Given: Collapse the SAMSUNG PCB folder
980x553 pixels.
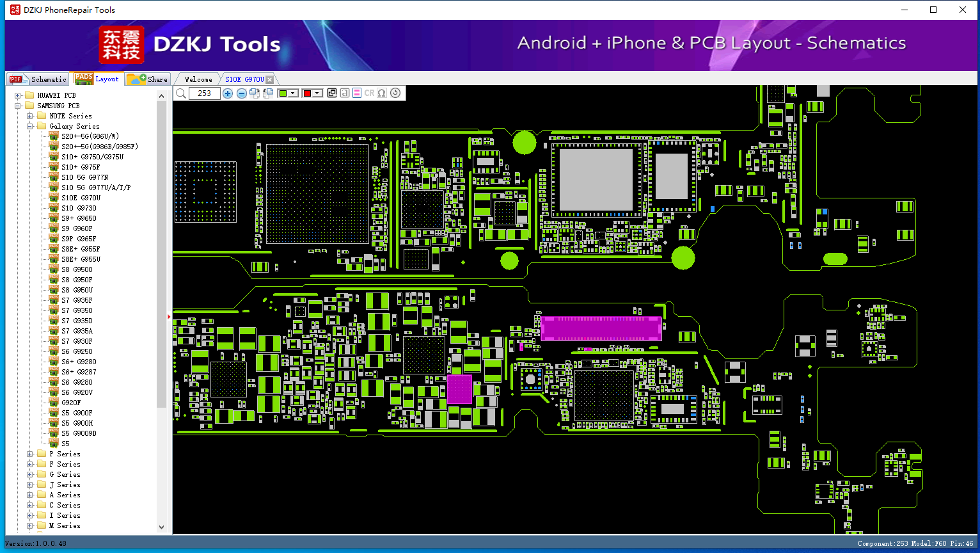Looking at the screenshot, I should [18, 106].
